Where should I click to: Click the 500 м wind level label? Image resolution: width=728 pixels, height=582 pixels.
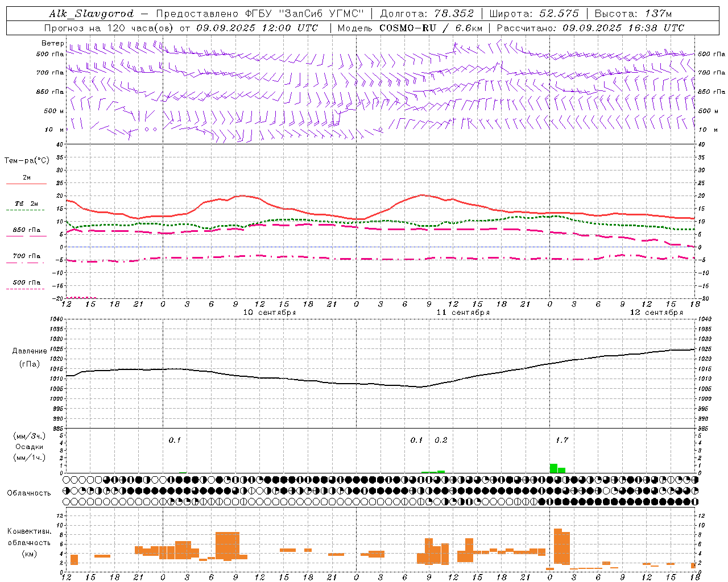coord(54,111)
